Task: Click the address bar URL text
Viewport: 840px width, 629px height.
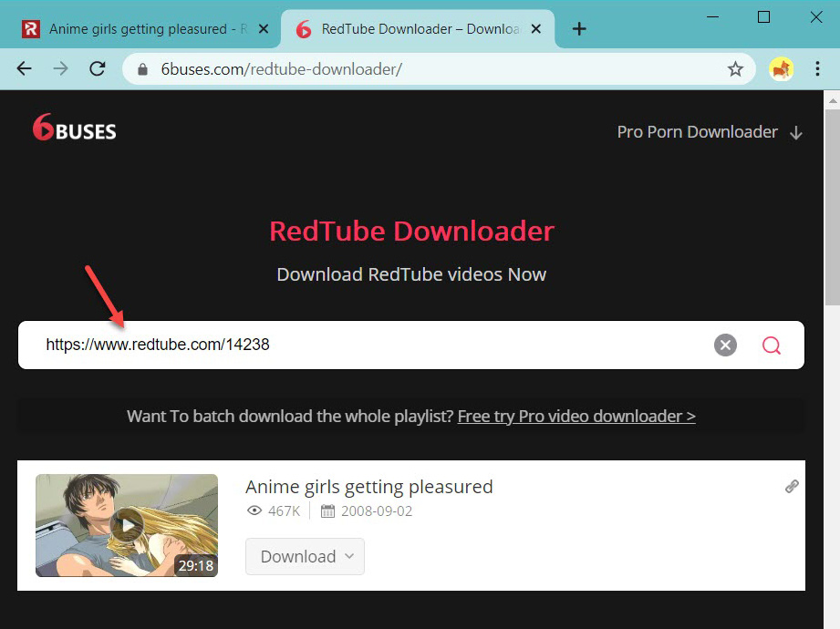Action: 281,69
